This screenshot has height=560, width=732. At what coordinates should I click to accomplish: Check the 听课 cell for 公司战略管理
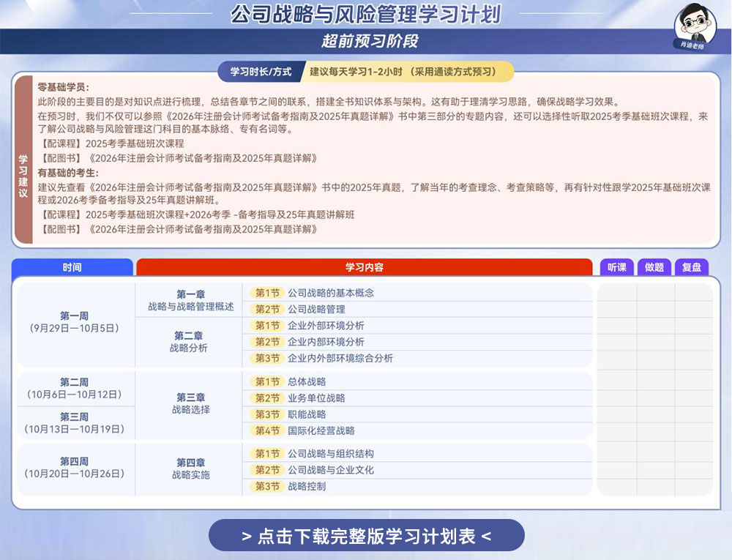617,310
